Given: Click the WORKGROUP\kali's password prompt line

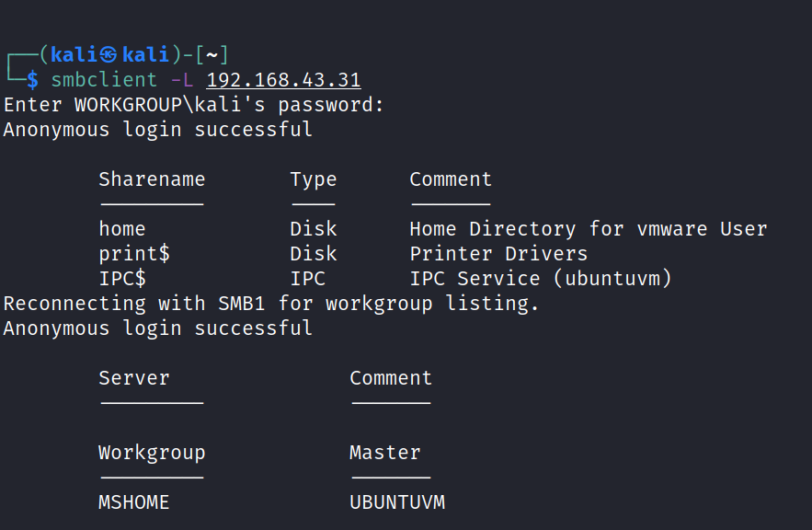Looking at the screenshot, I should pos(193,105).
